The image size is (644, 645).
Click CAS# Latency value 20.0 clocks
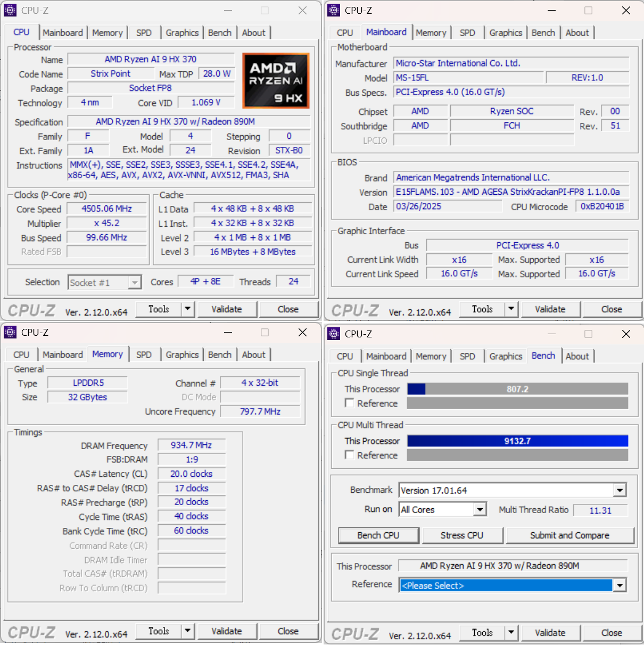[x=192, y=474]
